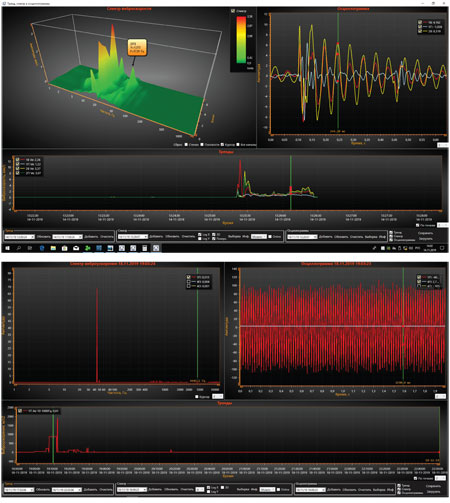Open the upper 'Спектр' group date dropdown

pos(133,237)
